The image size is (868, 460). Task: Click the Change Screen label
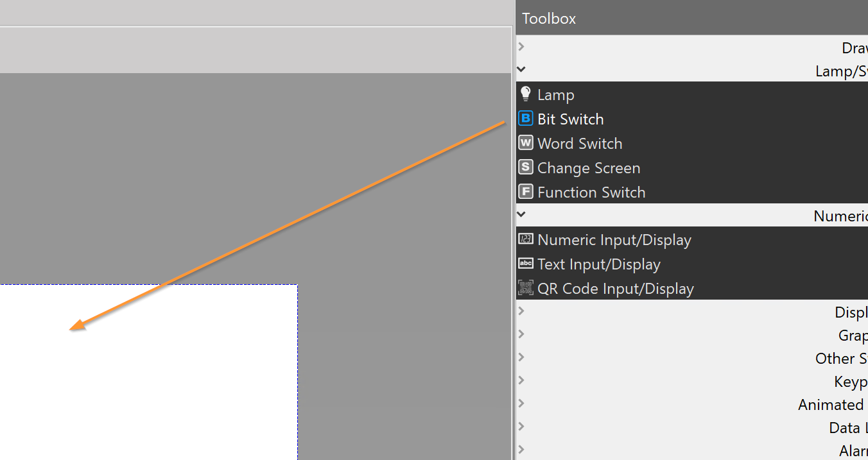pos(589,168)
